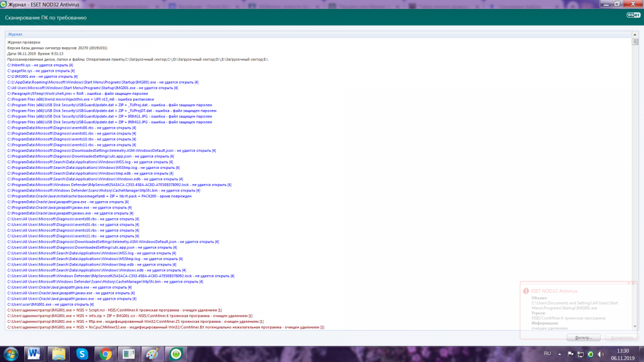Screen dimensions: 644x362
Task: Switch the RU input language indicator
Action: 547,354
